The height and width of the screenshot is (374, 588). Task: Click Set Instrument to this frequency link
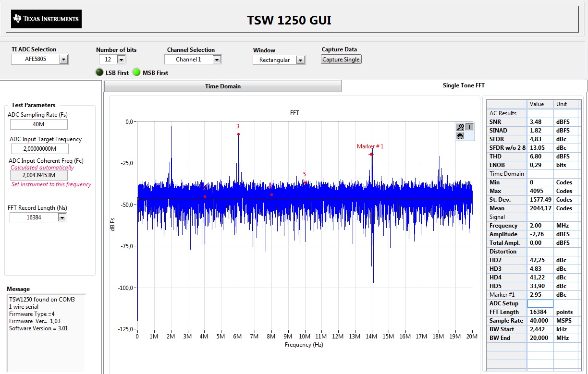coord(51,184)
